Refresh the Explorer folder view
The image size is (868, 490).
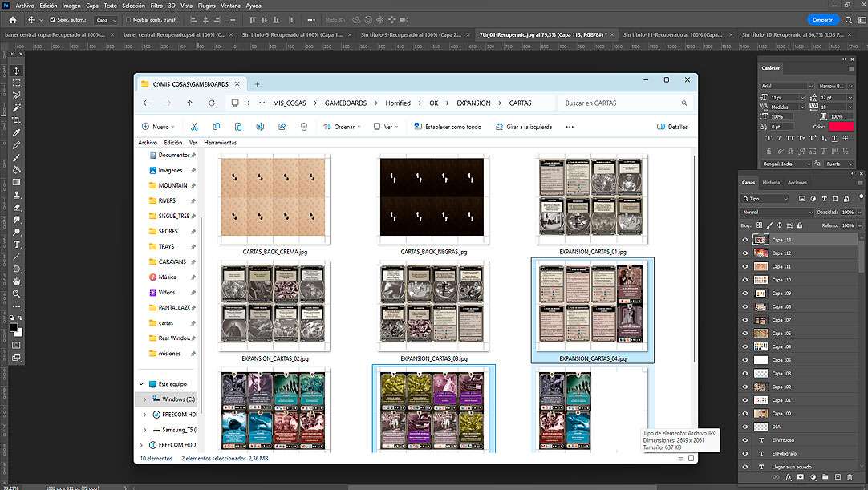tap(212, 103)
